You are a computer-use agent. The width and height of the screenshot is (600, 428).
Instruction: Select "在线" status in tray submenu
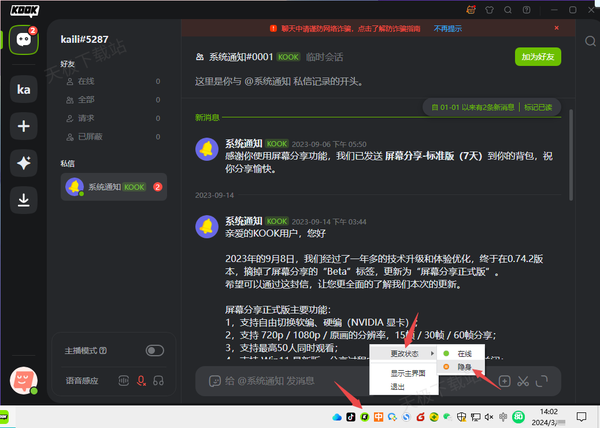click(x=461, y=354)
